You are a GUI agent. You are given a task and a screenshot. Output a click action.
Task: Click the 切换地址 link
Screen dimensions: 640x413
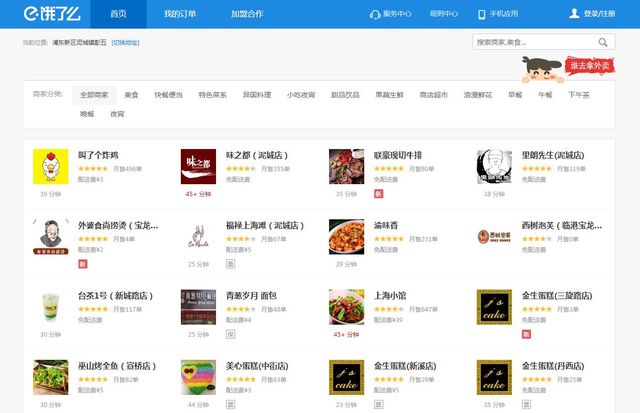tap(125, 42)
